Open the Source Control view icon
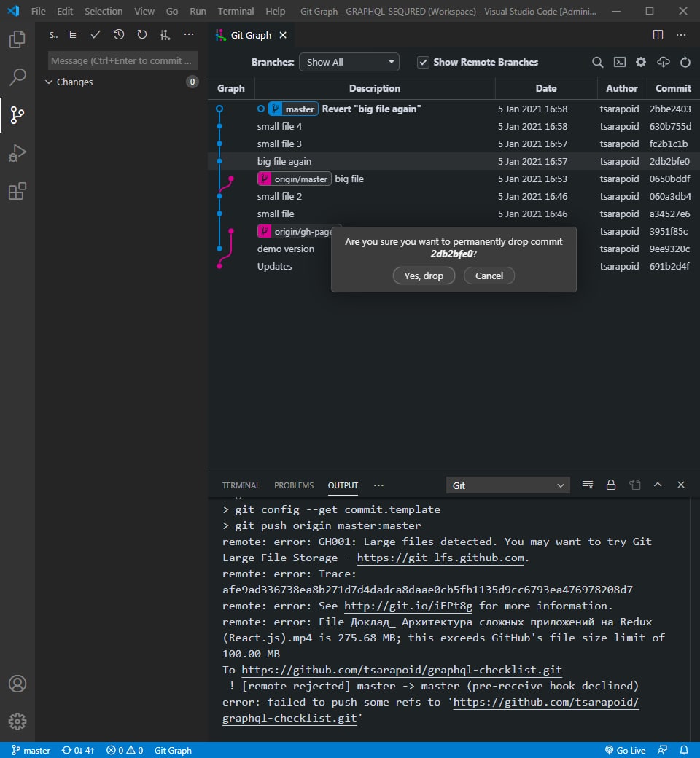Image resolution: width=700 pixels, height=758 pixels. 17,115
